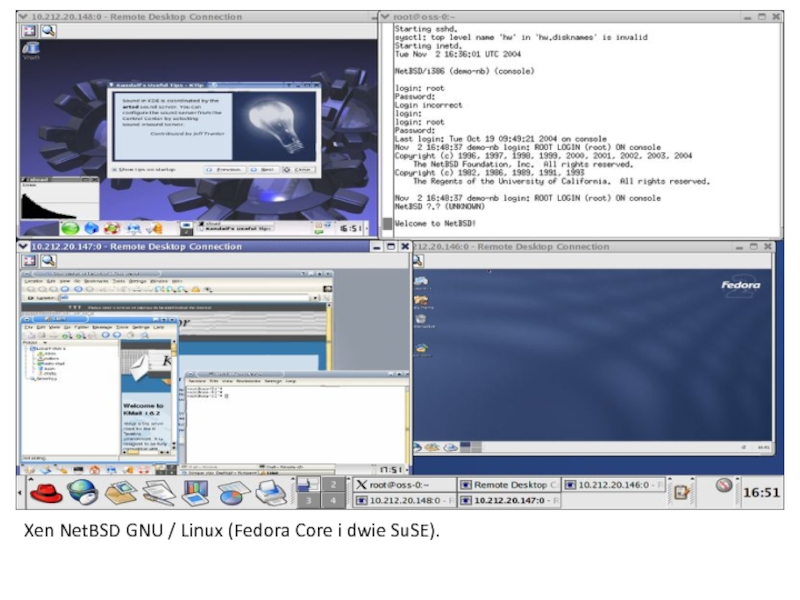Click 'Login incorrect' line in terminal
800x600 pixels.
pos(428,105)
